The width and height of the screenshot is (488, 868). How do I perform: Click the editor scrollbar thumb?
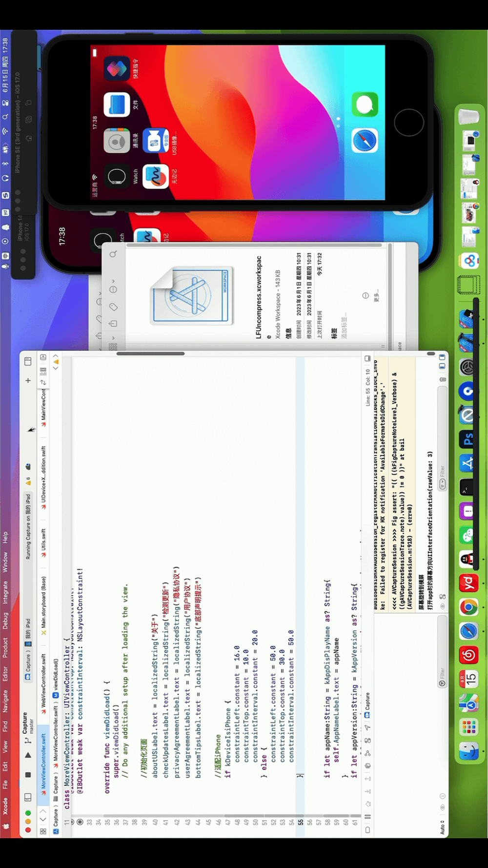150,353
